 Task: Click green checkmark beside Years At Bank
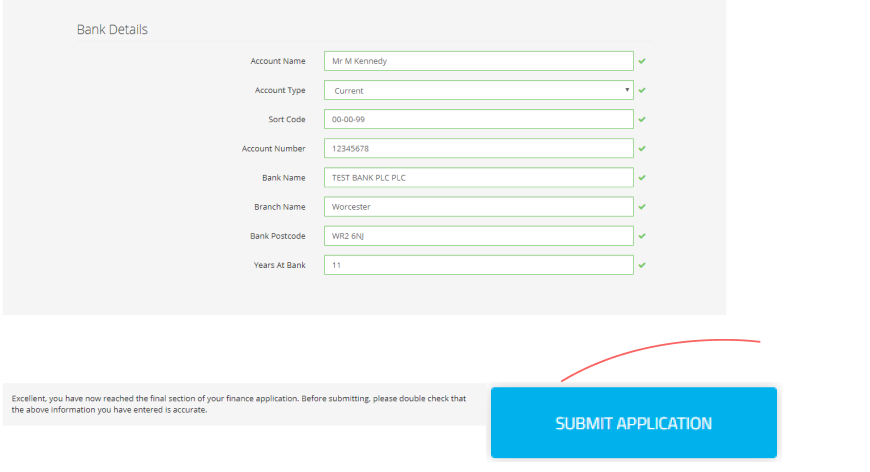[642, 265]
